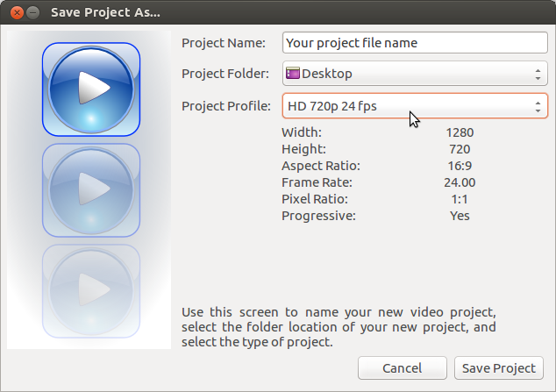
Task: Click the Progressive label
Action: (x=318, y=216)
